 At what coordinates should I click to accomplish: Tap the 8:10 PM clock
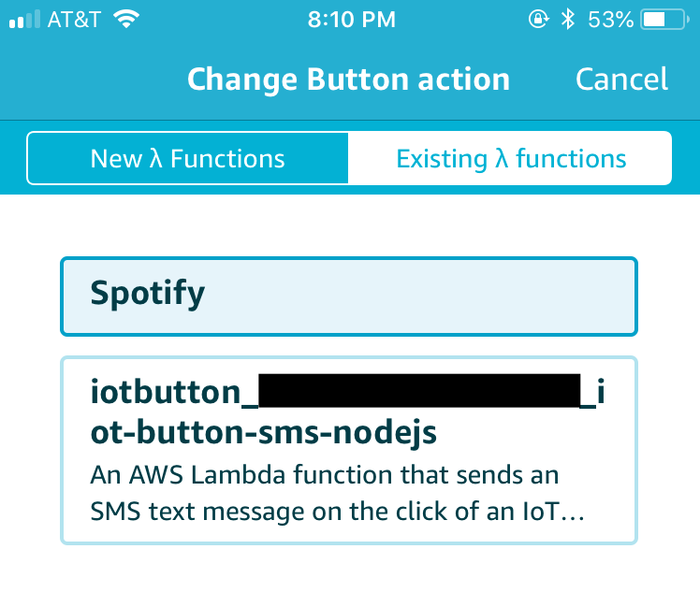coord(351,20)
